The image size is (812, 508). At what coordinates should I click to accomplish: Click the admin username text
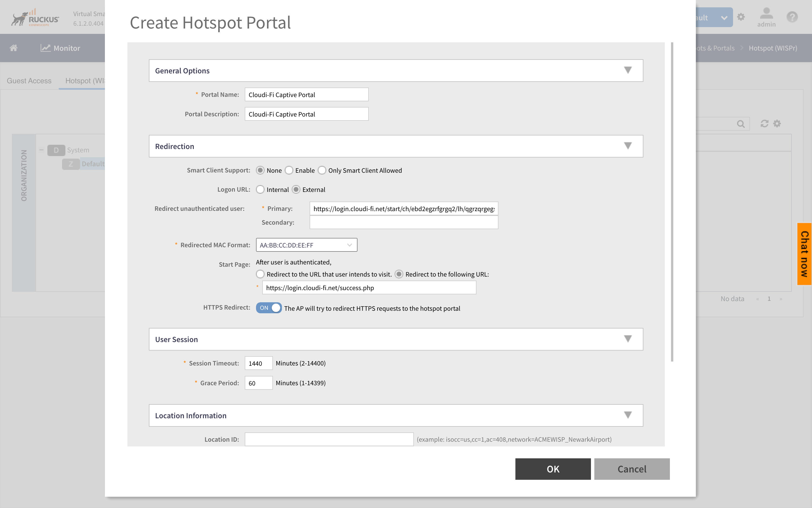[x=766, y=24]
